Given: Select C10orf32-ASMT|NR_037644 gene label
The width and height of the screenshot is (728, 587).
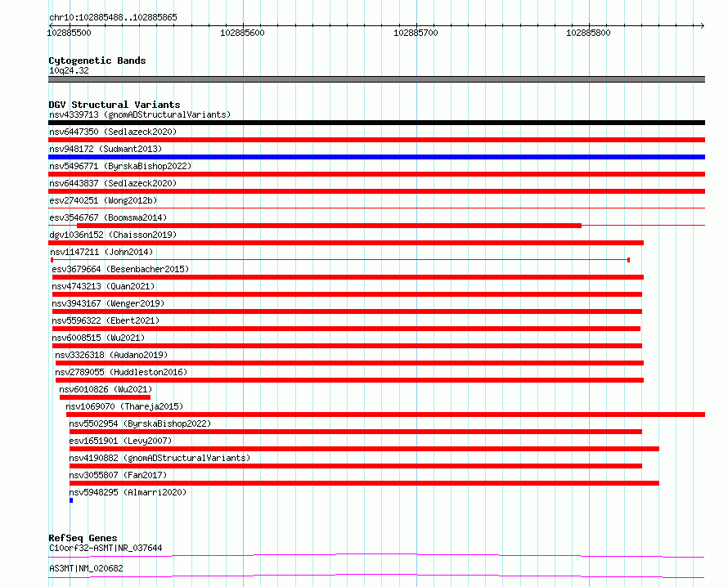Looking at the screenshot, I should pyautogui.click(x=106, y=548).
